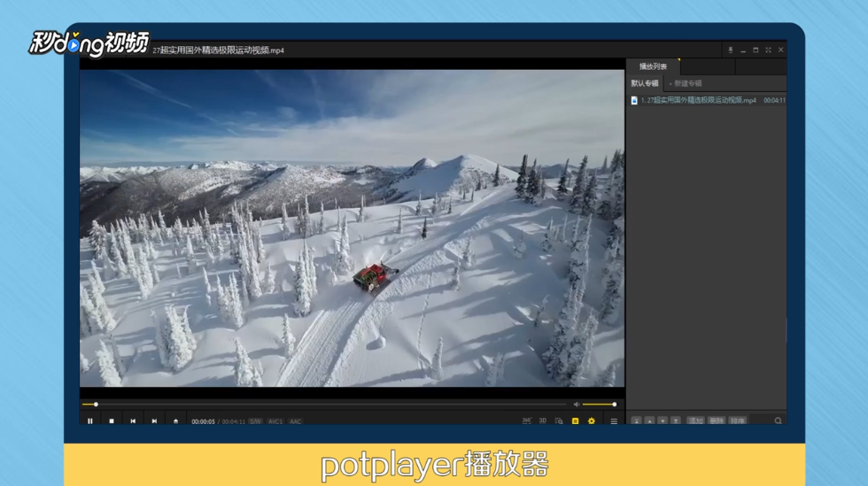Move playlist item up one
This screenshot has height=486, width=868.
pyautogui.click(x=650, y=421)
